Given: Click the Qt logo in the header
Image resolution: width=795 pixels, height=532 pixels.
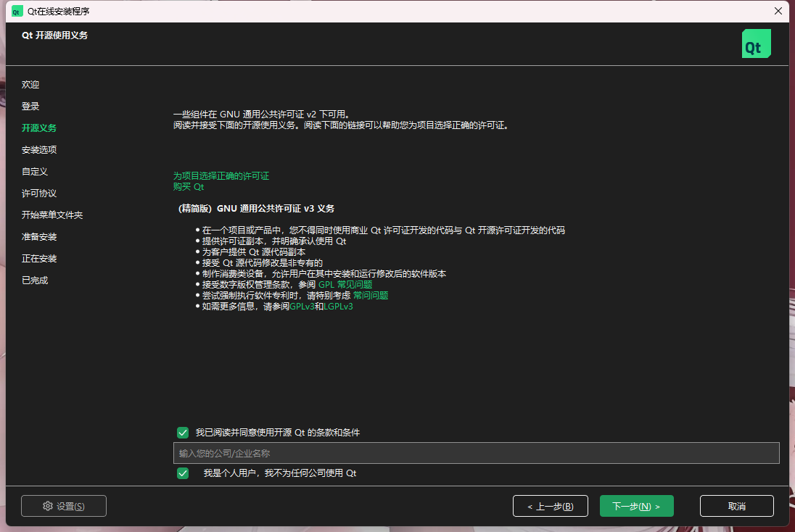Looking at the screenshot, I should point(756,43).
